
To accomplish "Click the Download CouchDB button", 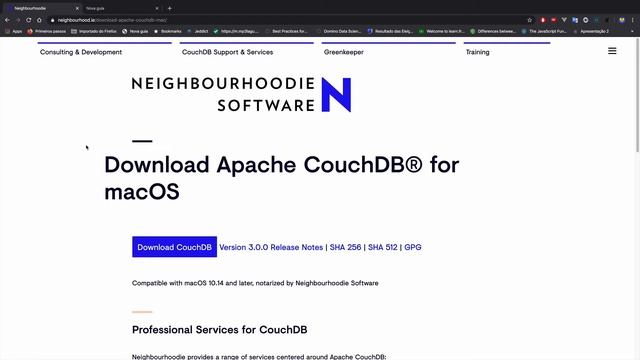I will 174,247.
